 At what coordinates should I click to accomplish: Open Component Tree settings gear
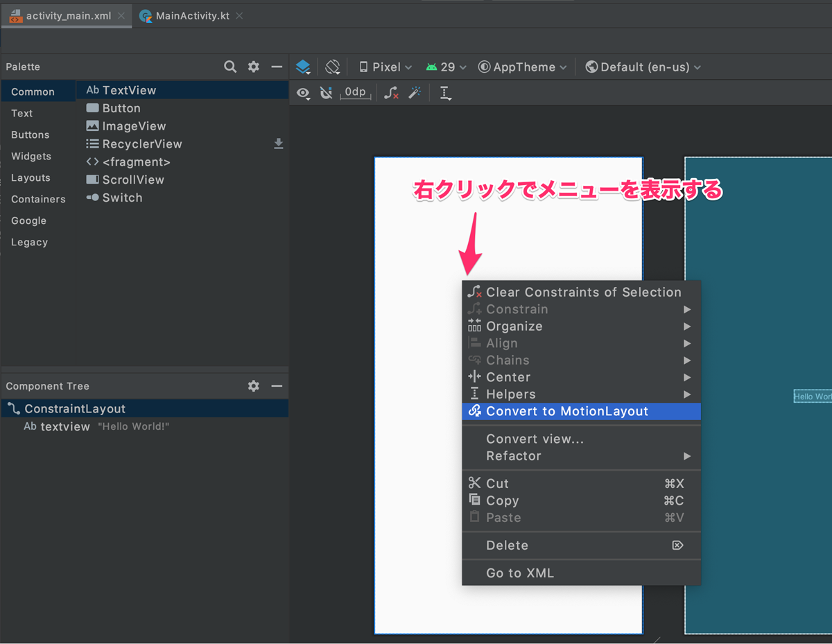[254, 386]
